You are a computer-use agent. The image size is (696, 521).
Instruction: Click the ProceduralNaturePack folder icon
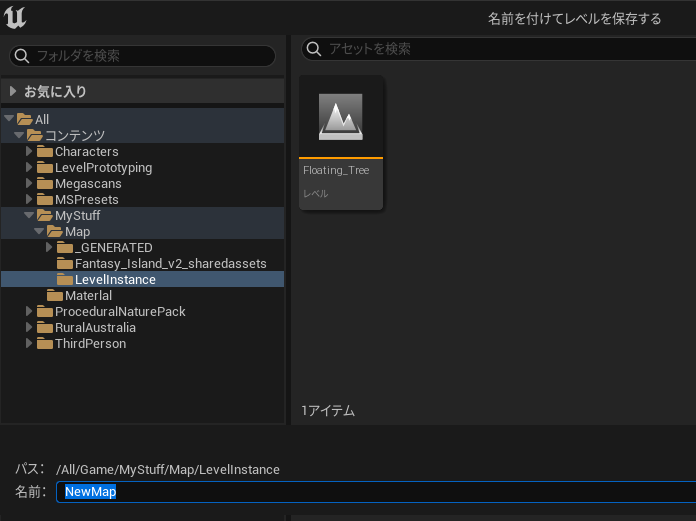click(45, 312)
